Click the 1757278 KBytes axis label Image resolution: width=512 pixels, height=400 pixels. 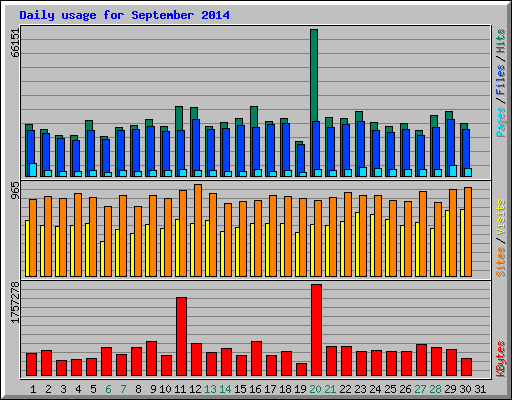coord(15,302)
